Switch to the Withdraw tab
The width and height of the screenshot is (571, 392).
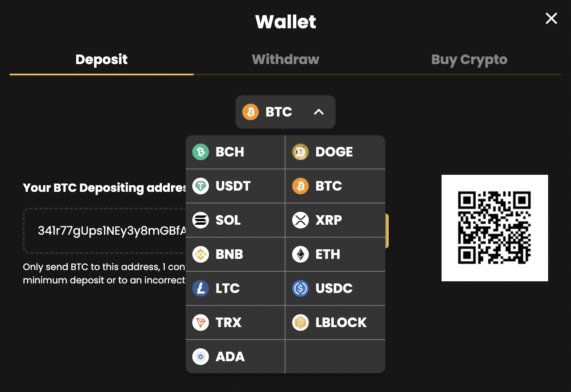click(285, 60)
